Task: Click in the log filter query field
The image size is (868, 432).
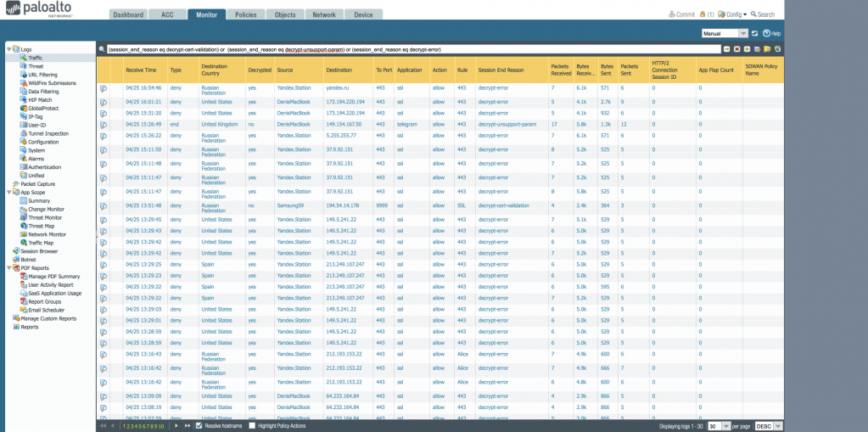Action: (x=413, y=49)
